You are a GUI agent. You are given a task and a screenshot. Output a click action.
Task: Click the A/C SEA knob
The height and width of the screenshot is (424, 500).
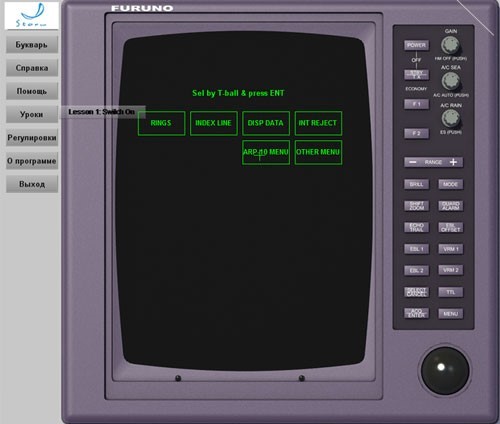pos(451,81)
